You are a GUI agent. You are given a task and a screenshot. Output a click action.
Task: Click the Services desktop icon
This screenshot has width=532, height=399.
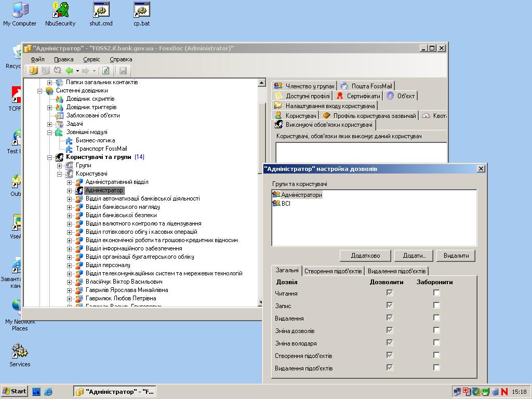(20, 355)
